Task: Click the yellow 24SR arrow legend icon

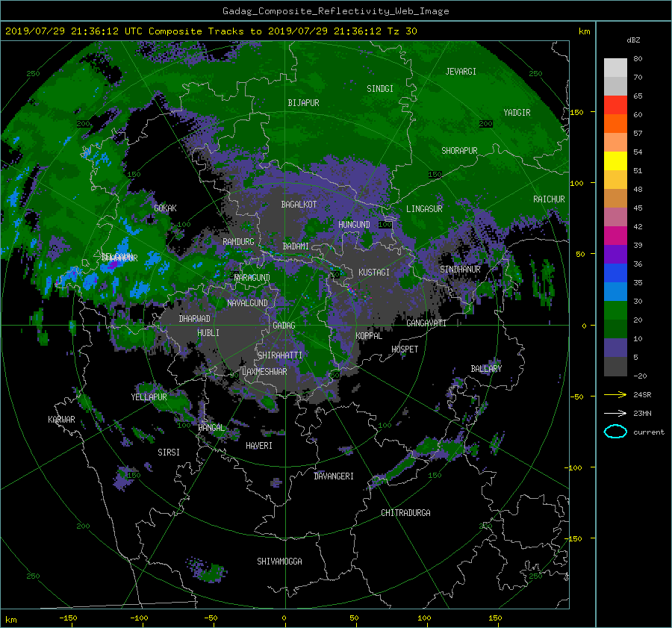Action: (x=615, y=394)
